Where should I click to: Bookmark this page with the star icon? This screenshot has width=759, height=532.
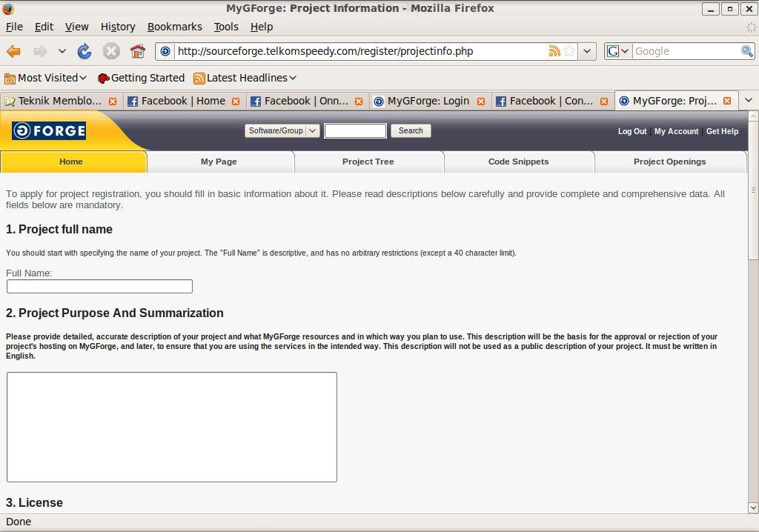coord(569,51)
